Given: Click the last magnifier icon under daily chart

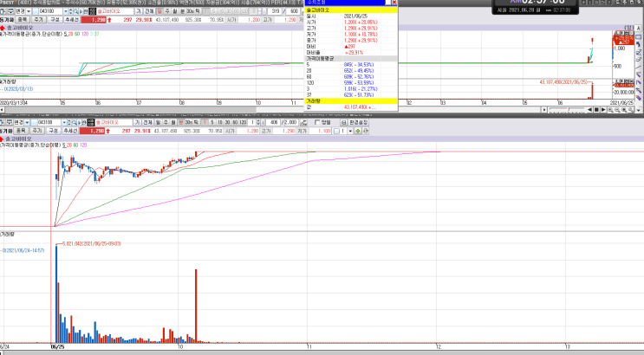Looking at the screenshot, I should 631,110.
